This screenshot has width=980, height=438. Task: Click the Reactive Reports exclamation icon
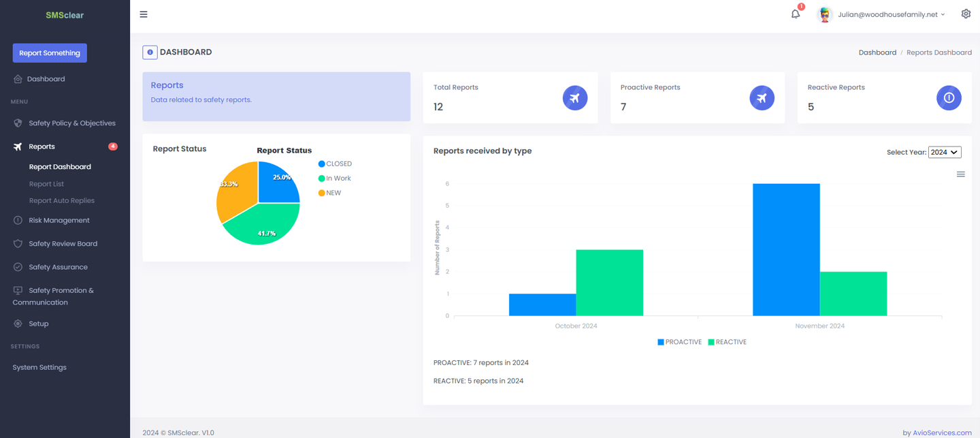tap(949, 98)
